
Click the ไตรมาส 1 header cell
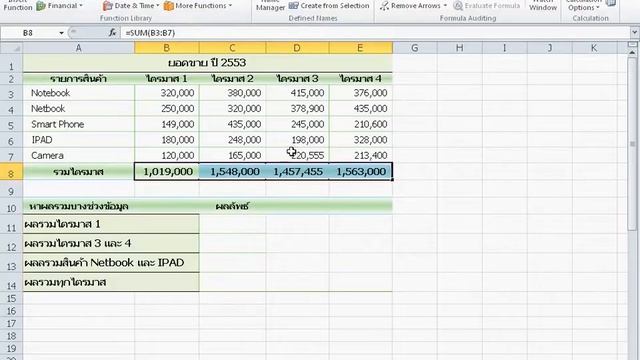(x=167, y=78)
